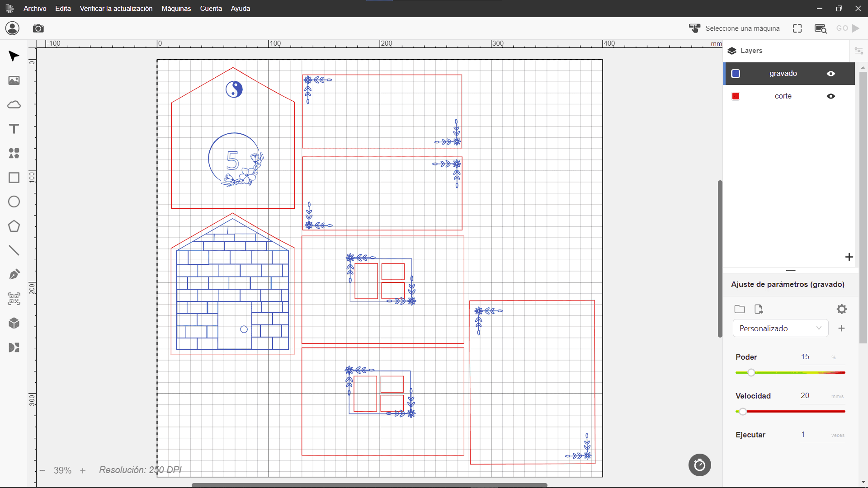
Task: Open the cloud icon tool
Action: point(14,105)
